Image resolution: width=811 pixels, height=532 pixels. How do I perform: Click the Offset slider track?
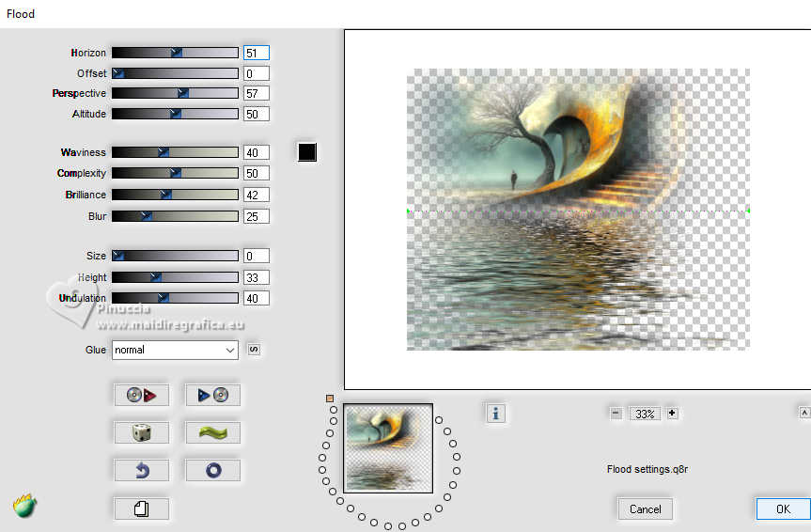[175, 73]
